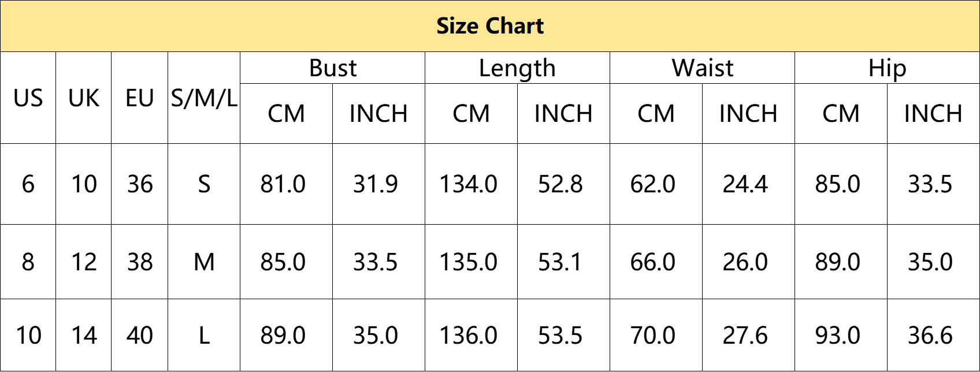Select the US column header

tap(28, 98)
